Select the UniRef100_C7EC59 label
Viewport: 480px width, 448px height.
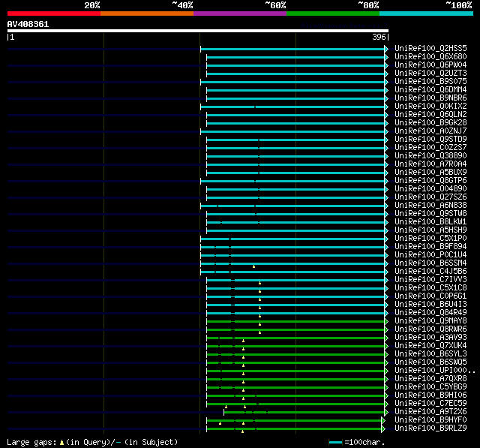tap(430, 404)
